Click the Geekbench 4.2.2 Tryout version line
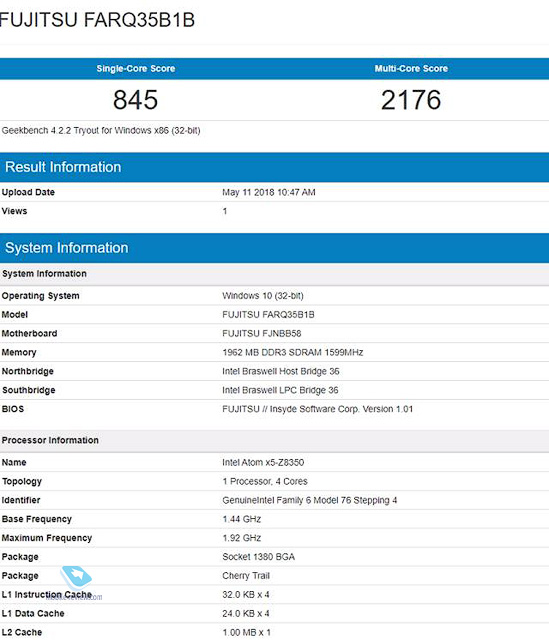Screen dimensions: 549x640 pyautogui.click(x=101, y=131)
